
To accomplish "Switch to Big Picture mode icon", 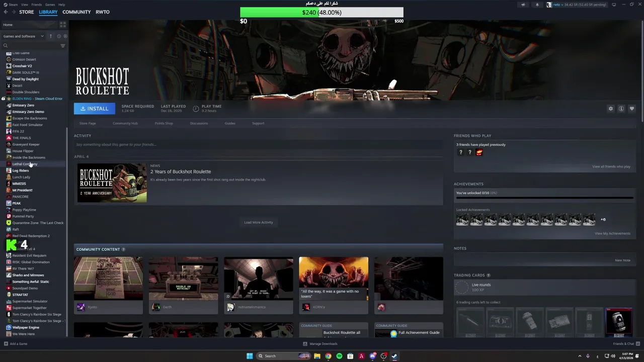I will tap(614, 5).
